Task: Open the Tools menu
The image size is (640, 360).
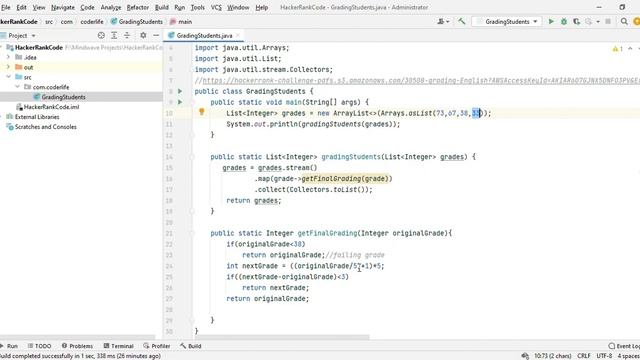Action: click(198, 7)
